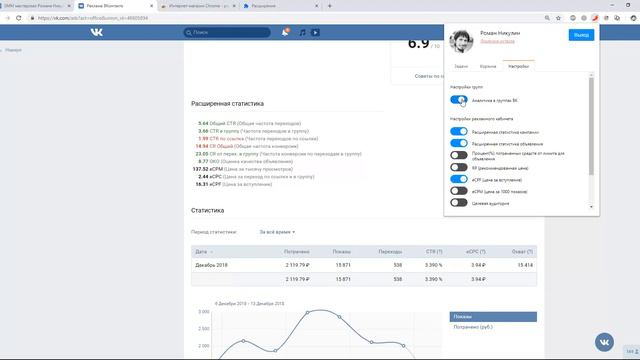This screenshot has height=360, width=640.
Task: Click the Назад link at left
Action: [x=13, y=50]
